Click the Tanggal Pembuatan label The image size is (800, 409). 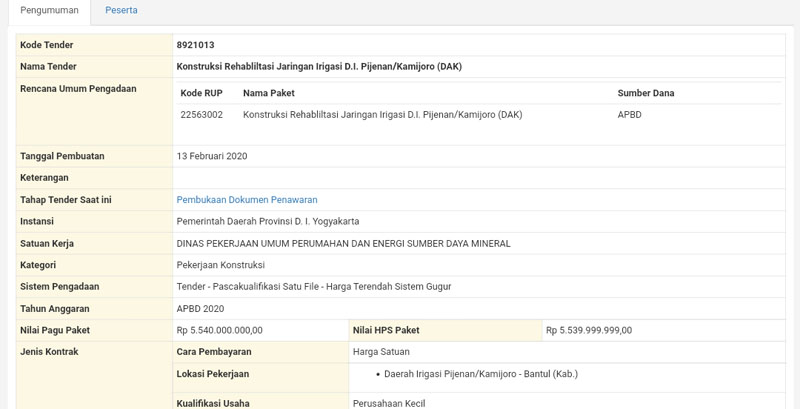62,156
